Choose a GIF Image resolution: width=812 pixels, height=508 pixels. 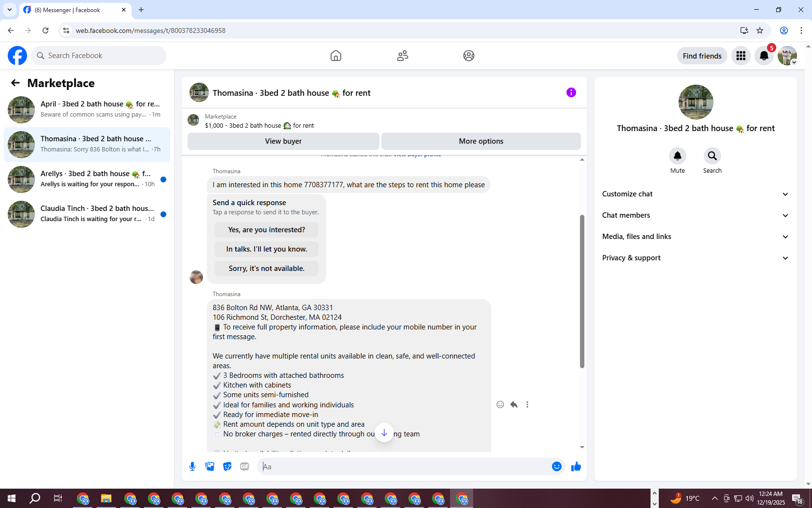pyautogui.click(x=245, y=466)
